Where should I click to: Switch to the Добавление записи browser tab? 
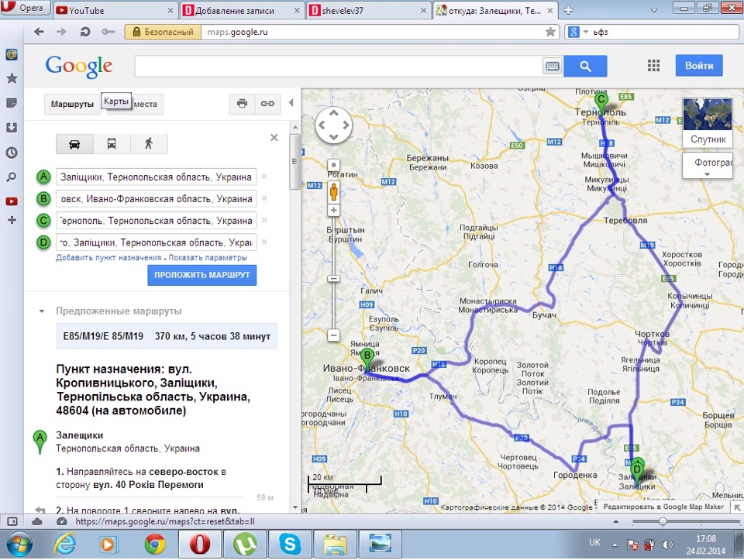coord(242,10)
